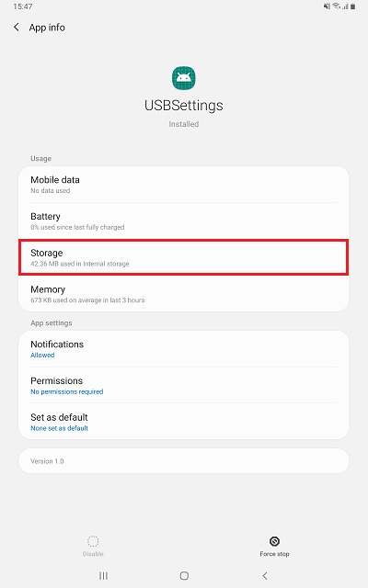Tap the Force stop icon
The image size is (368, 588).
pos(274,541)
